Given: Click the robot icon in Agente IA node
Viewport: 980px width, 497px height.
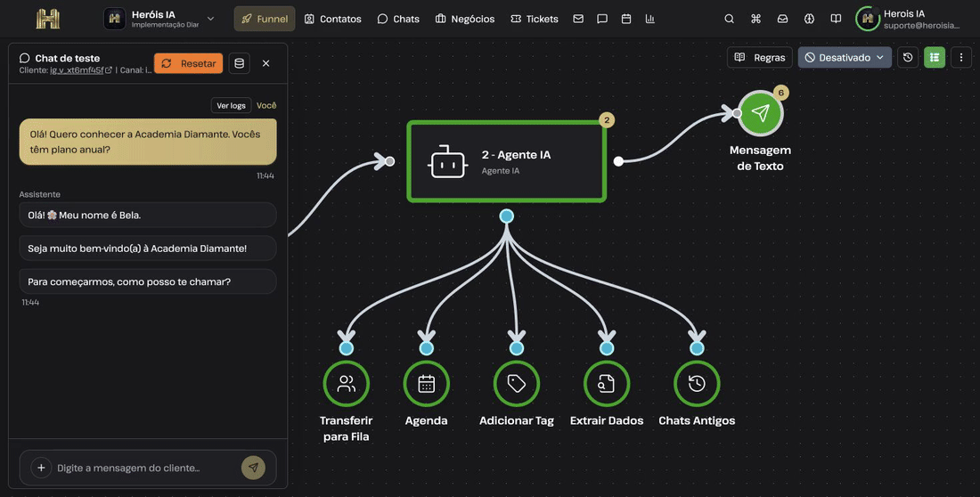Looking at the screenshot, I should point(447,161).
